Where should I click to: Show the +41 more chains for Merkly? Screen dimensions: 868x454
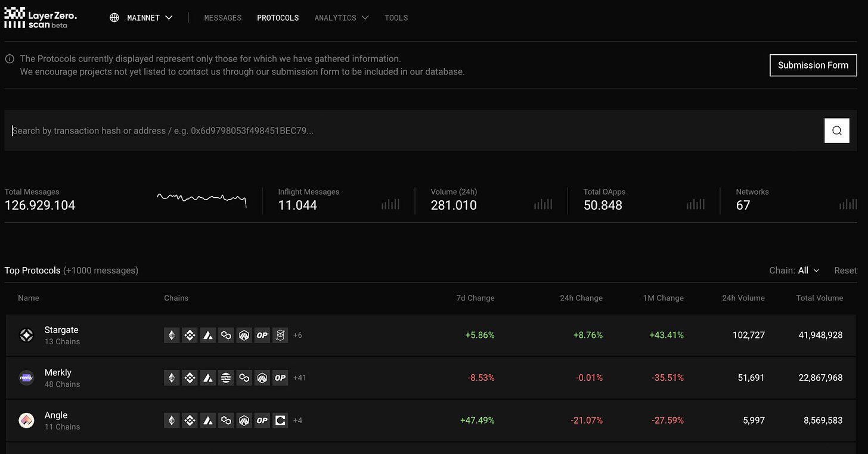pyautogui.click(x=300, y=378)
